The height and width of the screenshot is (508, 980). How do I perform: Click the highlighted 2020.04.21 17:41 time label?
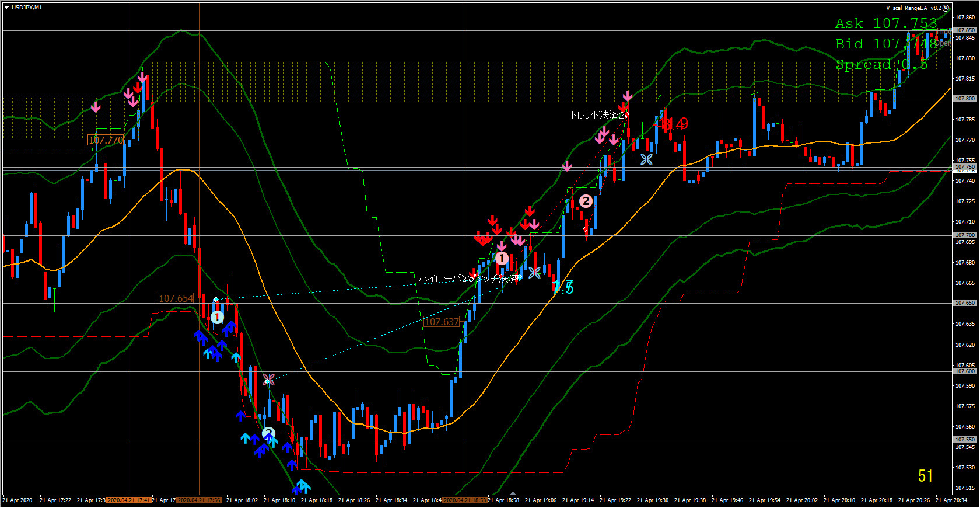coord(129,500)
